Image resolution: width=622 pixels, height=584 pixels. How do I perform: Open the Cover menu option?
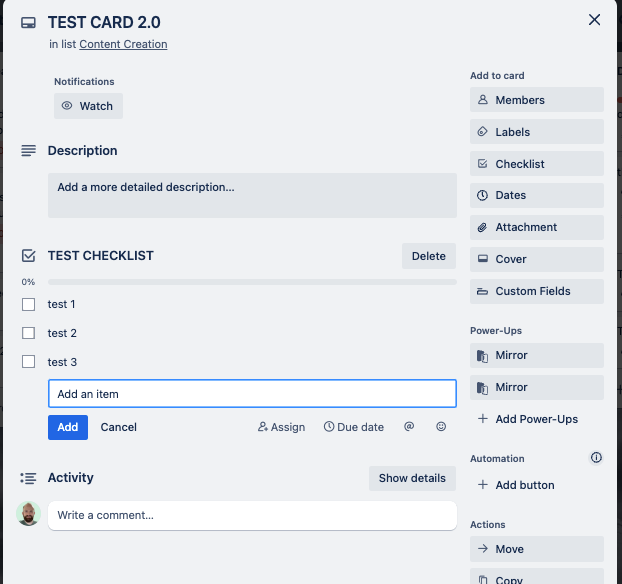click(x=537, y=259)
